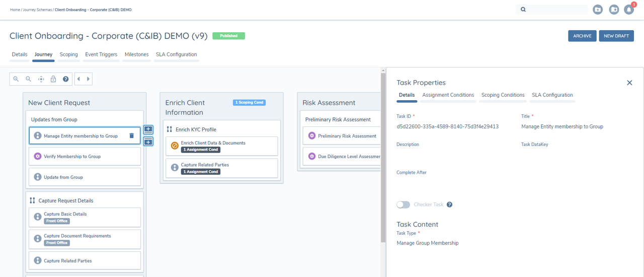Click the upload folder icon in header

614,10
